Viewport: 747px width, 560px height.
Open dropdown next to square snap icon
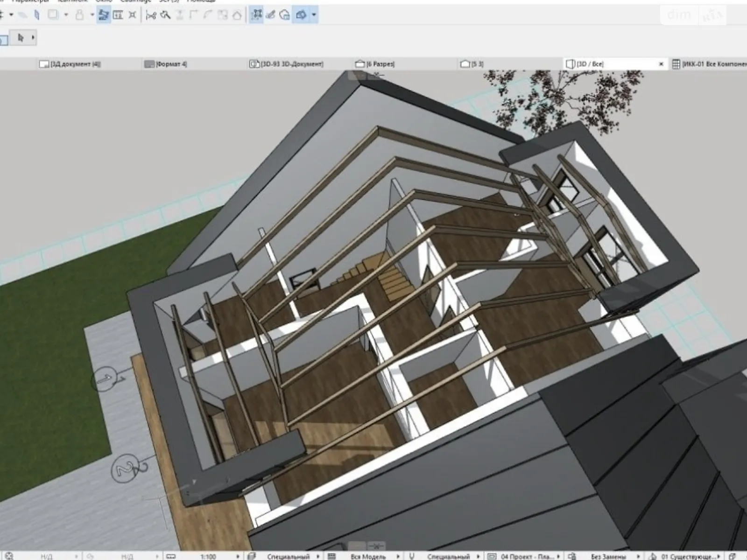[x=66, y=15]
